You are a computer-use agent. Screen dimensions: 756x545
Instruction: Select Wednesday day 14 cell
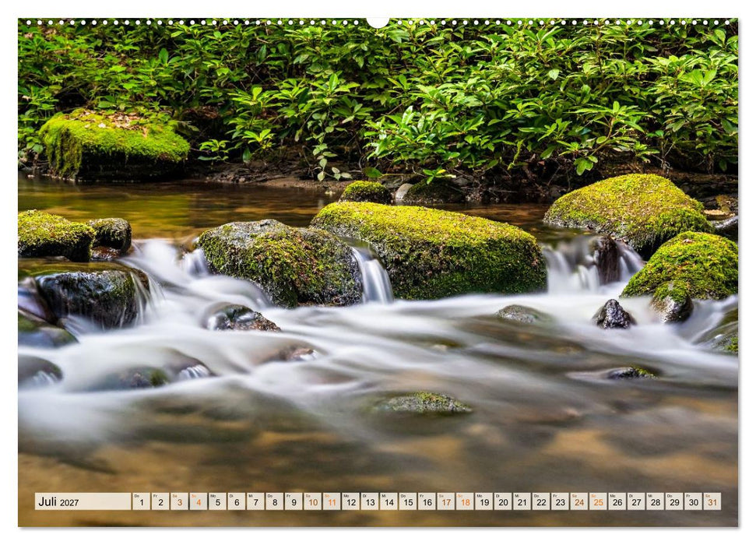tap(389, 501)
